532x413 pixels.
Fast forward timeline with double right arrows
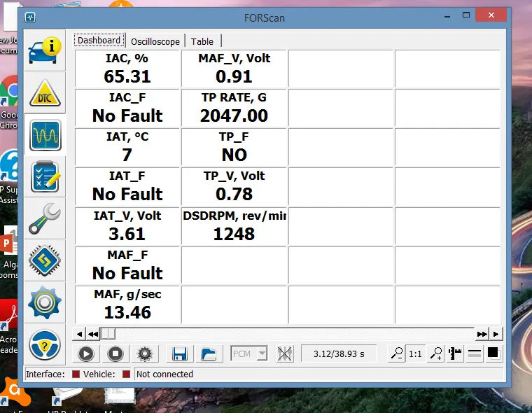[482, 334]
